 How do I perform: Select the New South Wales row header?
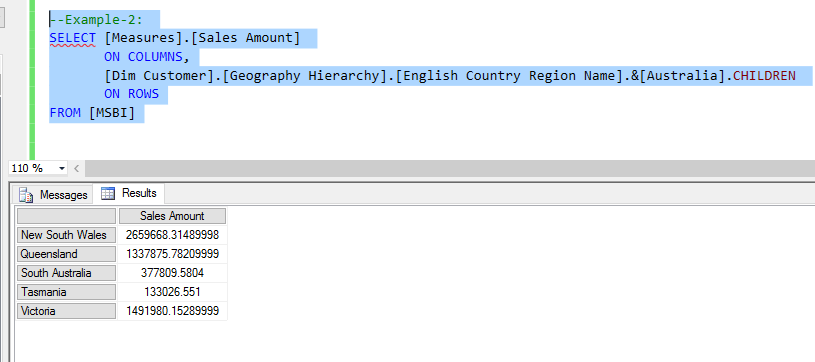coord(66,235)
